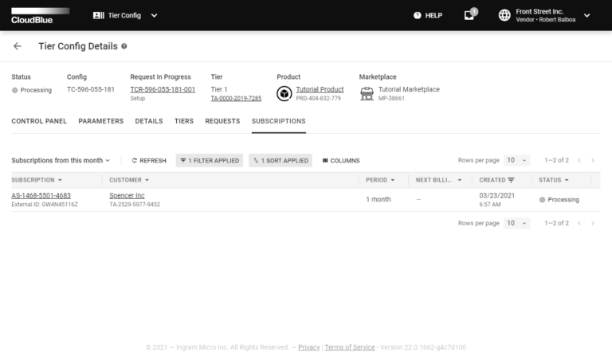This screenshot has height=364, width=612.
Task: Switch to the TIERS tab
Action: click(184, 121)
